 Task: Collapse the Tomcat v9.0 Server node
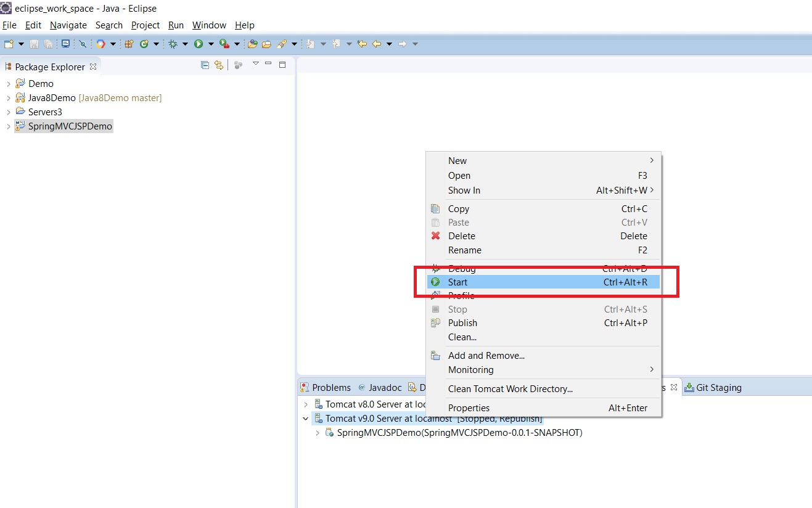[305, 419]
